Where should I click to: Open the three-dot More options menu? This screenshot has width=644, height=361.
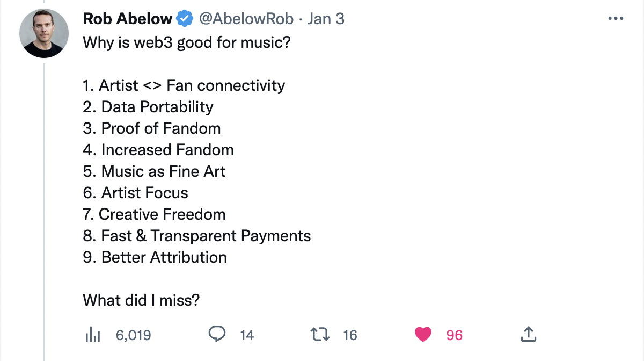click(x=615, y=19)
